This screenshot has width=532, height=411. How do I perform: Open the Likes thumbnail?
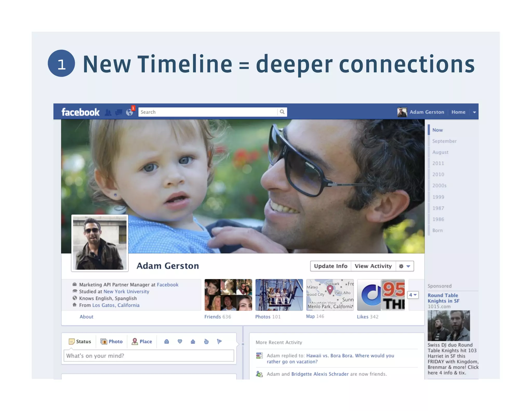tap(381, 295)
